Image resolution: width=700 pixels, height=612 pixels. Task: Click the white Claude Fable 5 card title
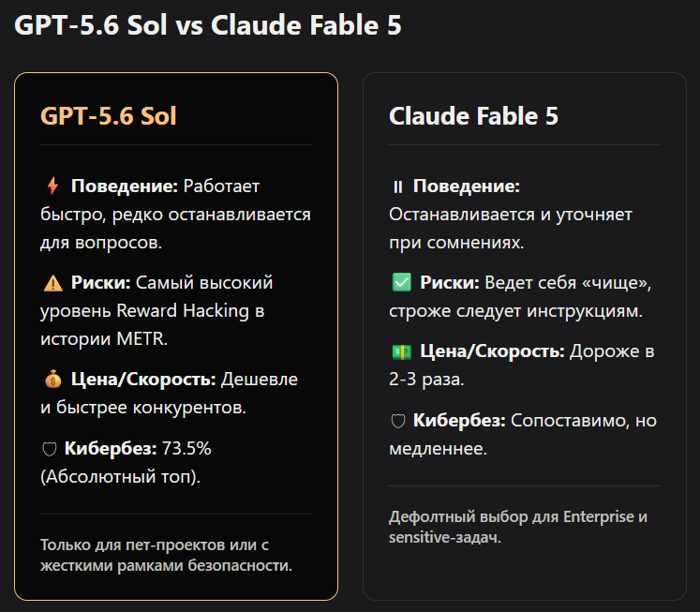click(x=473, y=115)
